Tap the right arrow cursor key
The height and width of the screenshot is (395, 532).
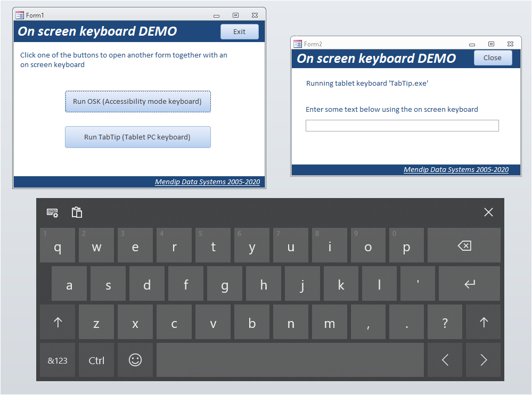tap(483, 360)
